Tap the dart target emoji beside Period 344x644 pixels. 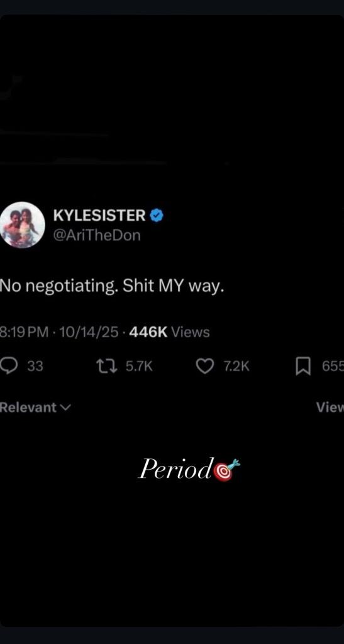click(226, 470)
